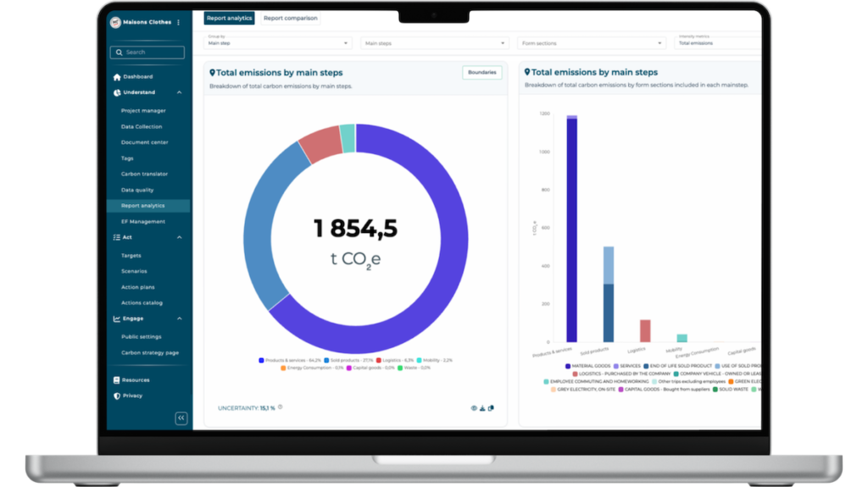868x487 pixels.
Task: Collapse the Understand section in sidebar
Action: 179,93
